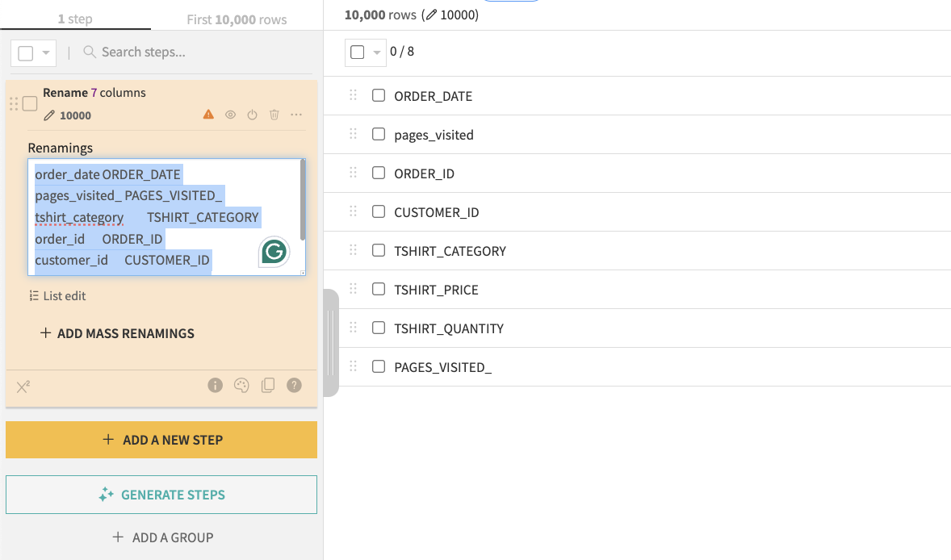Check the PAGES_VISITED_ column checkbox

point(379,366)
